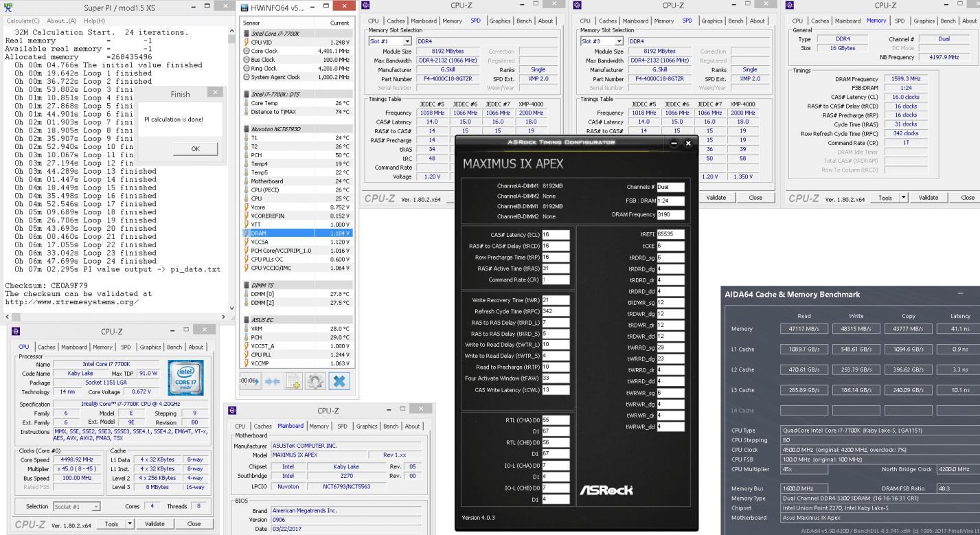Image resolution: width=980 pixels, height=535 pixels.
Task: Click Core Speed 4498.92 MHz value in CPU-Z
Action: click(x=76, y=459)
